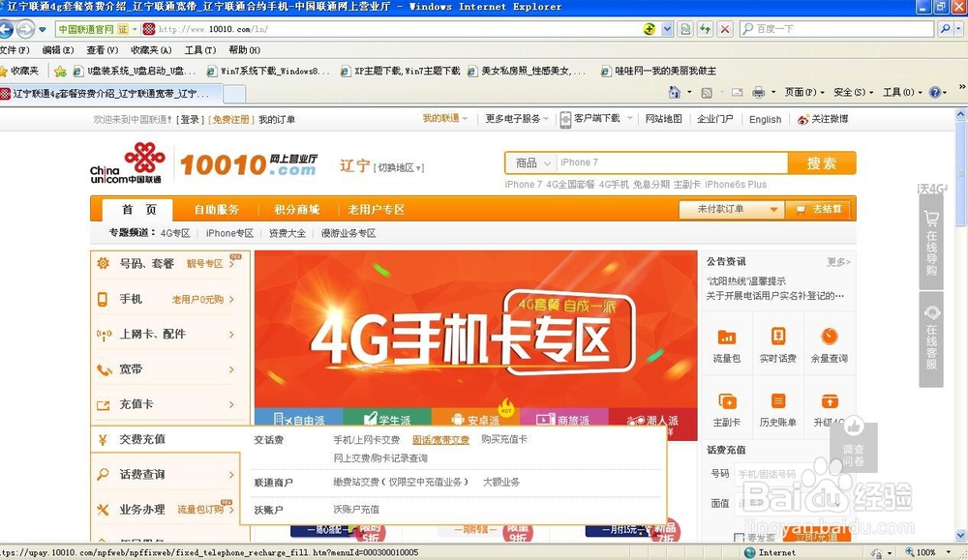The image size is (968, 560).
Task: Adjust the 100% zoom control in the status bar
Action: tap(924, 552)
